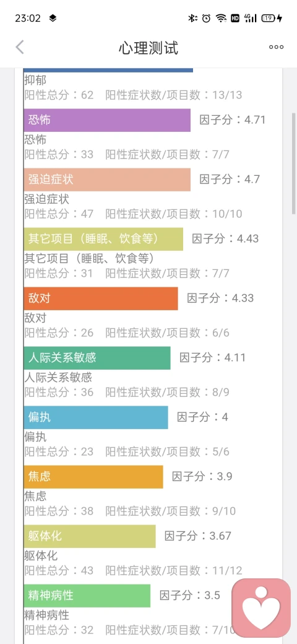
Task: Tap the green 人际关系敏感 bar
Action: [x=97, y=358]
